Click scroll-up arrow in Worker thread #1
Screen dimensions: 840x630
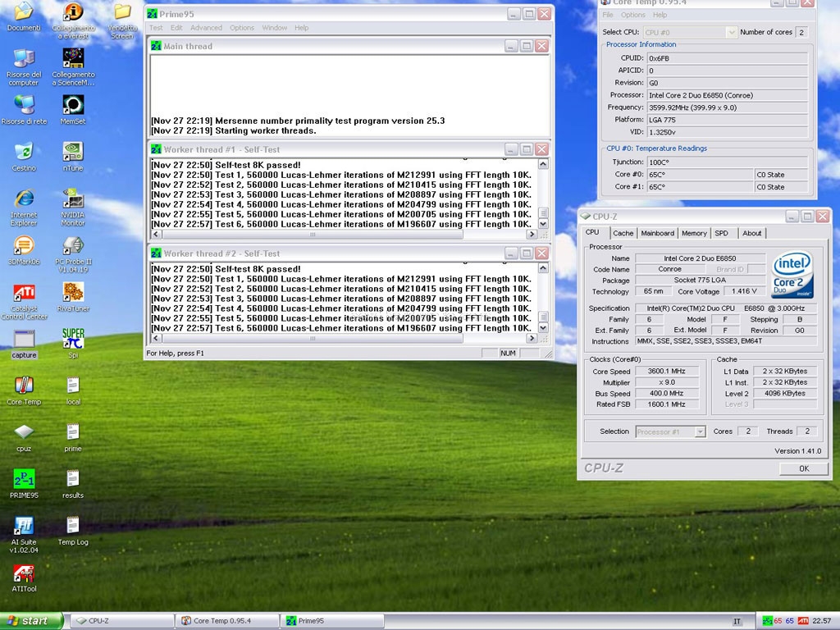(x=543, y=164)
